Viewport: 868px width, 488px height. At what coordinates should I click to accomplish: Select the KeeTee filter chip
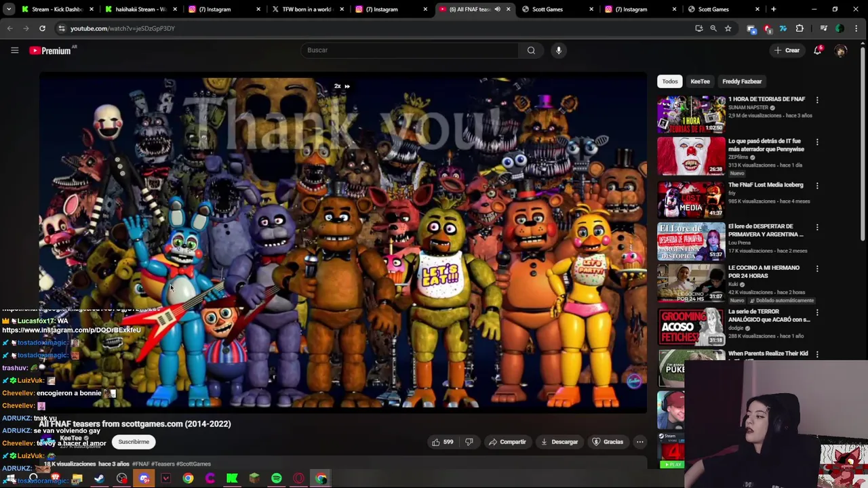(x=700, y=81)
